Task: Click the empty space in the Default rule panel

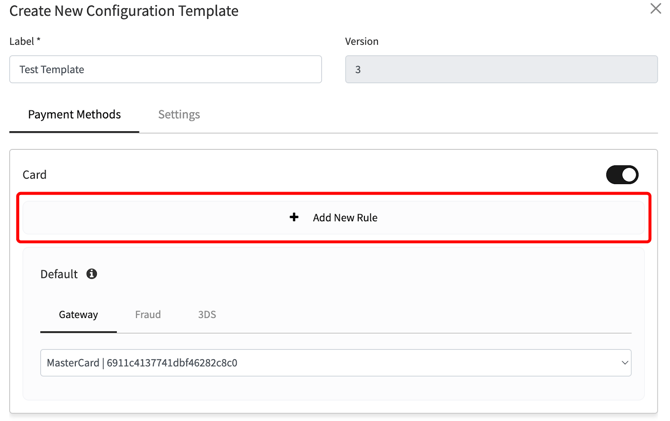Action: click(400, 280)
